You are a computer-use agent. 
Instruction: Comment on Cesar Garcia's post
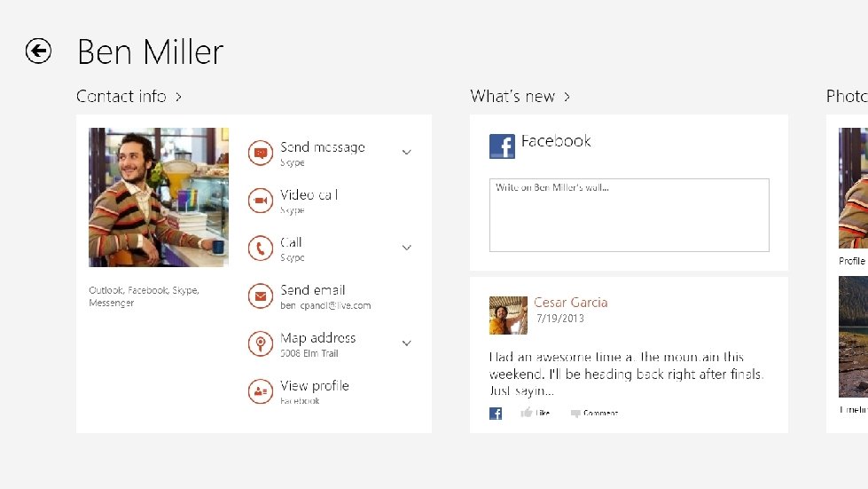pyautogui.click(x=594, y=414)
